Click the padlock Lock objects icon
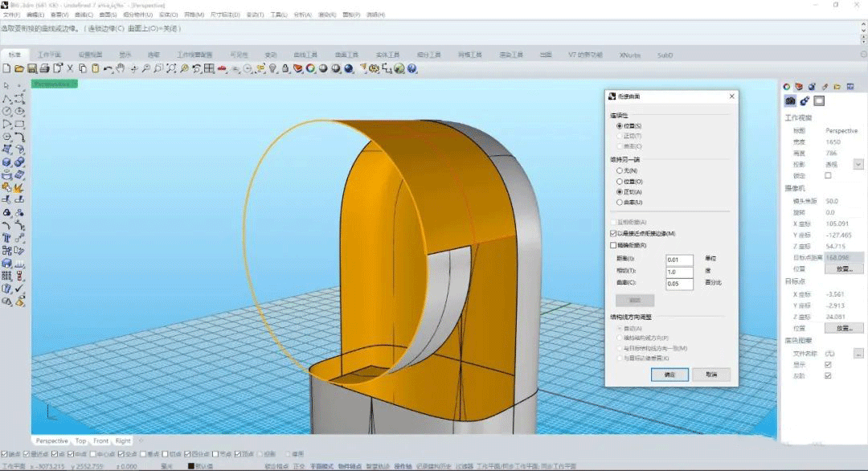This screenshot has height=471, width=868. (285, 68)
